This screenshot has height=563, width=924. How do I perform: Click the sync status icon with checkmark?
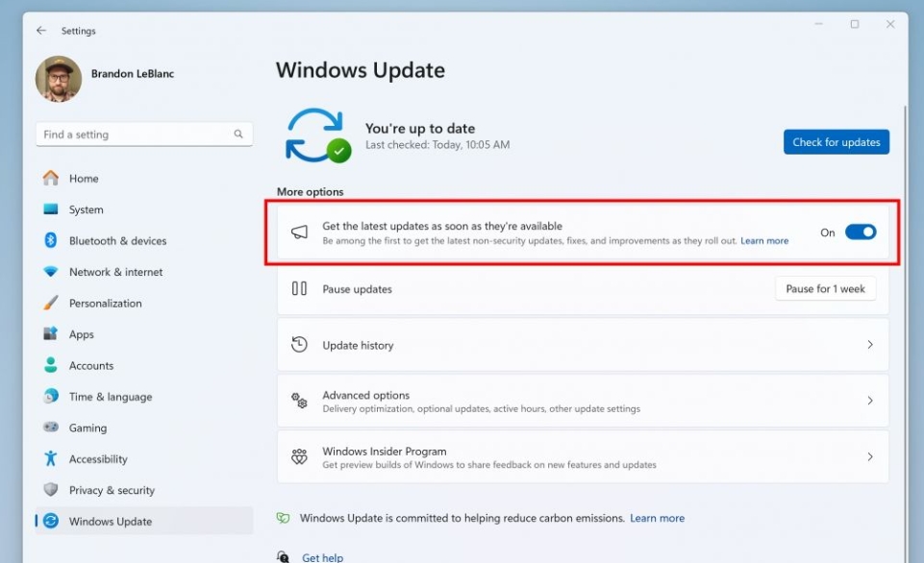318,135
